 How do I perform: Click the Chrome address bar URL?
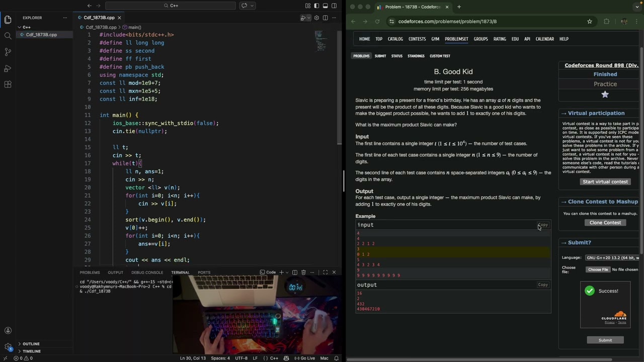point(447,22)
